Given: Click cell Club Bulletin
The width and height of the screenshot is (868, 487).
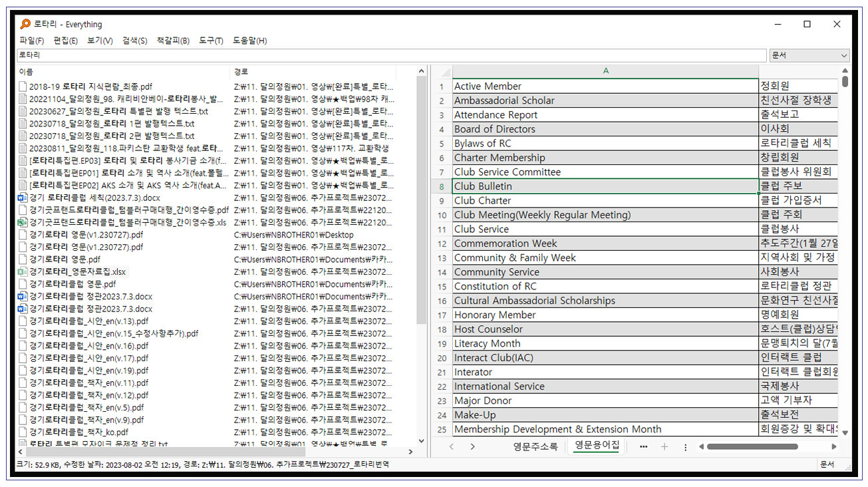Looking at the screenshot, I should (x=605, y=186).
